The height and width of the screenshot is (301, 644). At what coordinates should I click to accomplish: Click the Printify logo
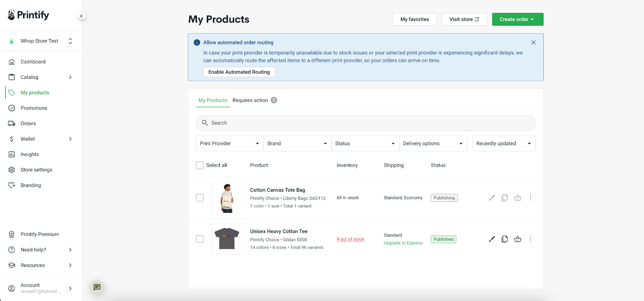tap(28, 15)
